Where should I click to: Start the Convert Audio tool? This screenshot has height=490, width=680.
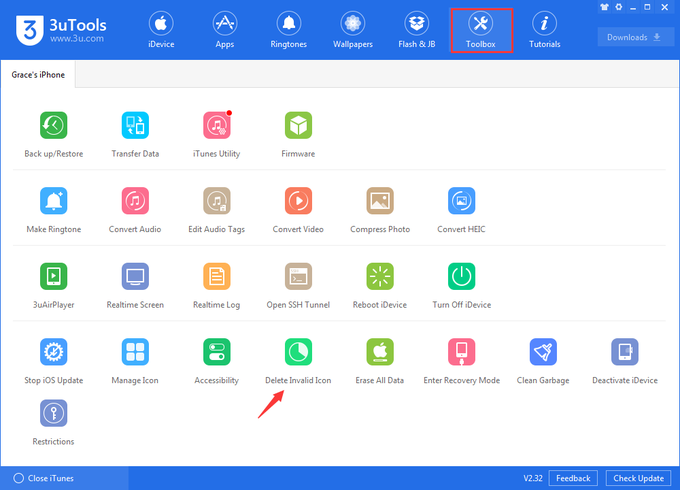click(135, 200)
